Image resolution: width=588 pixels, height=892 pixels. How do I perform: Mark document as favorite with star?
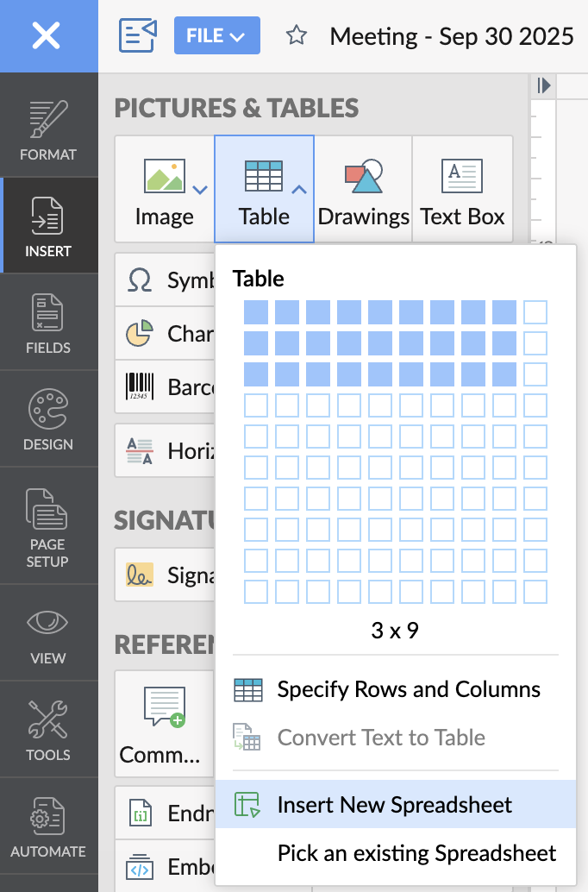pos(297,36)
